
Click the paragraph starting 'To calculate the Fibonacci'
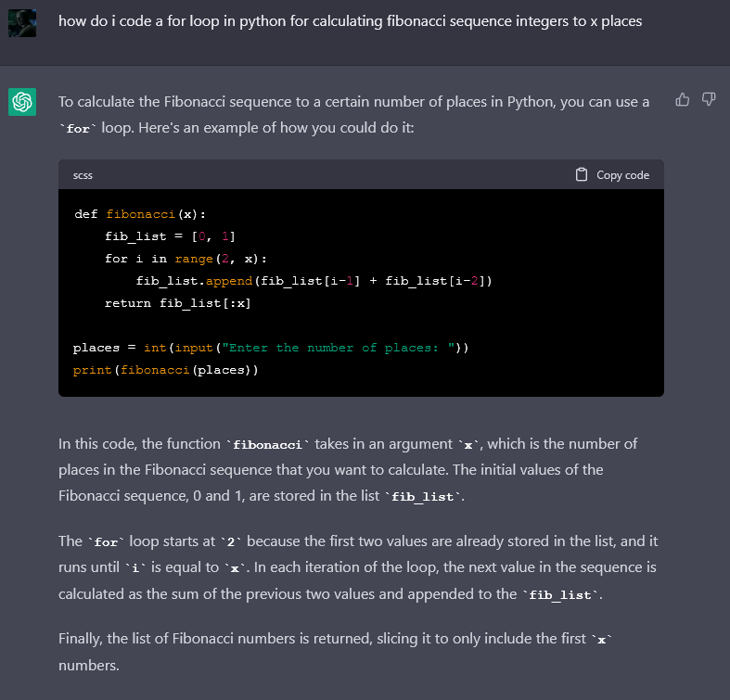click(x=353, y=114)
